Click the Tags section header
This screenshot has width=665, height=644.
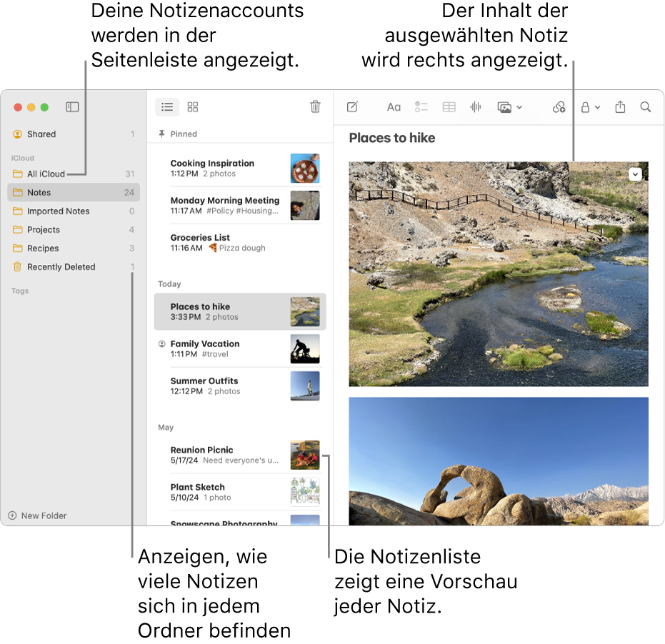[x=20, y=291]
